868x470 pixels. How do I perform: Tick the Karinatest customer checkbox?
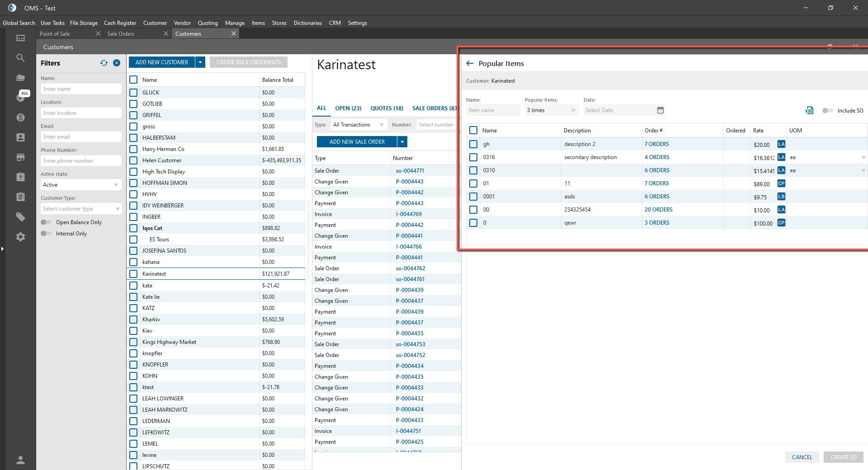[x=133, y=274]
